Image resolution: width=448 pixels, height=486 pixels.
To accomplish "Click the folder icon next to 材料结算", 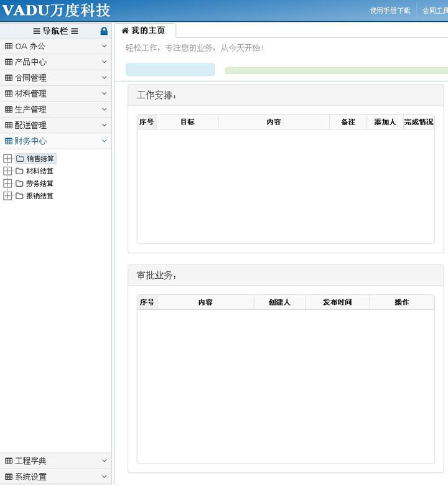I will 20,171.
